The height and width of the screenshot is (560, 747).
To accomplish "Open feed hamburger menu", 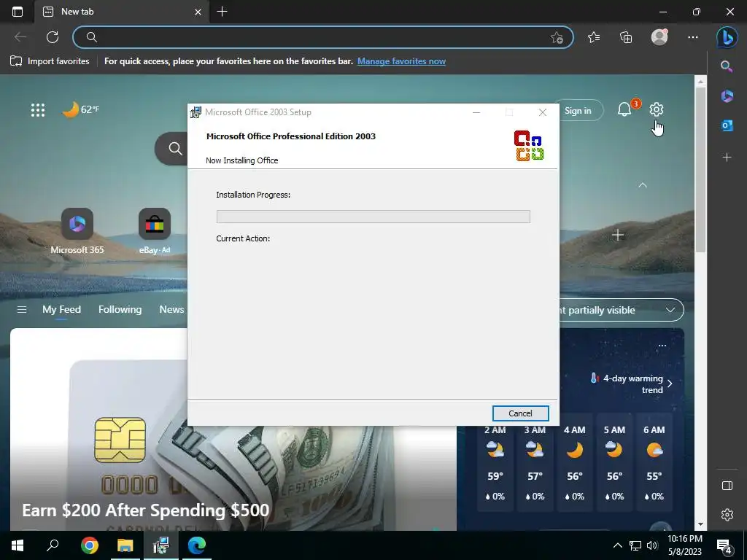I will tap(21, 310).
